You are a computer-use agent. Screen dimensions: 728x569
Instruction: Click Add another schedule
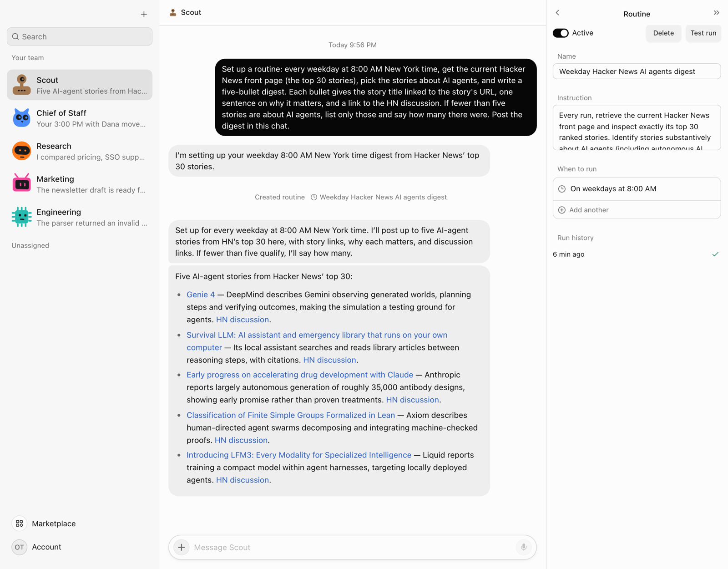coord(637,210)
